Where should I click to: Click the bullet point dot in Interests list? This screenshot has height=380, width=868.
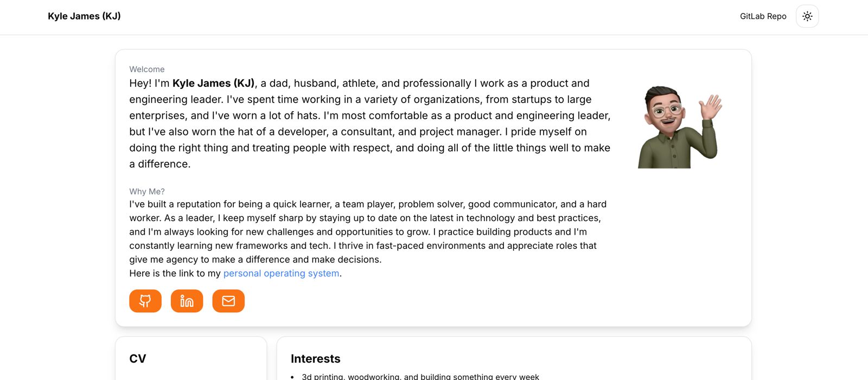[292, 377]
